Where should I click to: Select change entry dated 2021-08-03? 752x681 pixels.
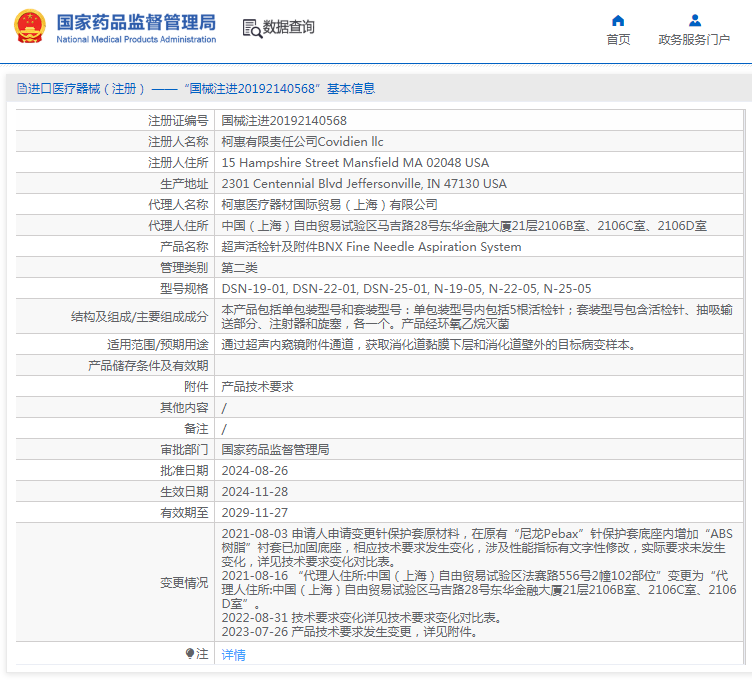pyautogui.click(x=477, y=548)
